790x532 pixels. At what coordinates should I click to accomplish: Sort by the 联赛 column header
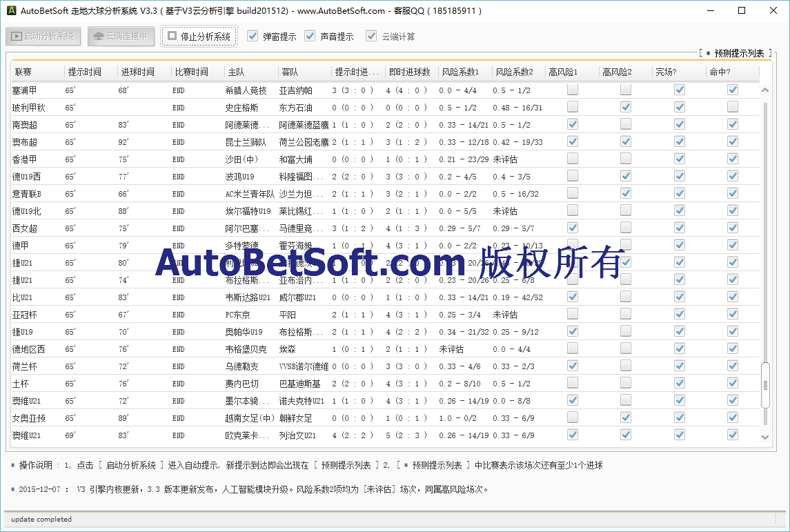point(37,72)
